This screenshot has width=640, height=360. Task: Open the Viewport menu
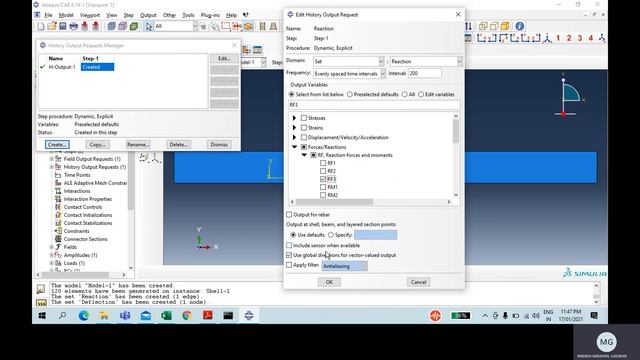(90, 15)
